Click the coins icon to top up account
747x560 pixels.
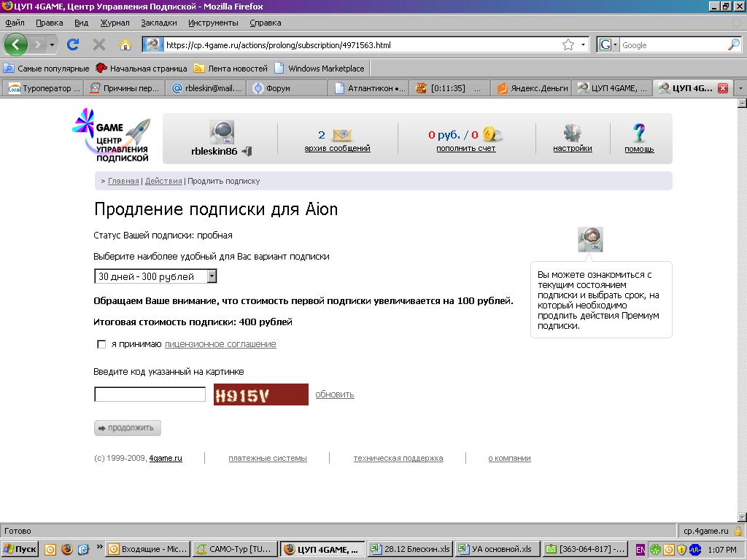492,134
